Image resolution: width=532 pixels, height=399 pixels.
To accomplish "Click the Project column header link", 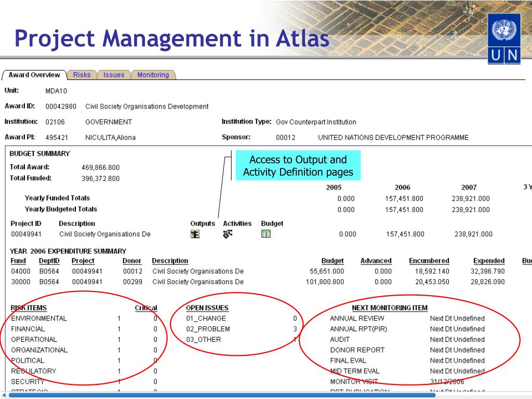I will click(83, 261).
